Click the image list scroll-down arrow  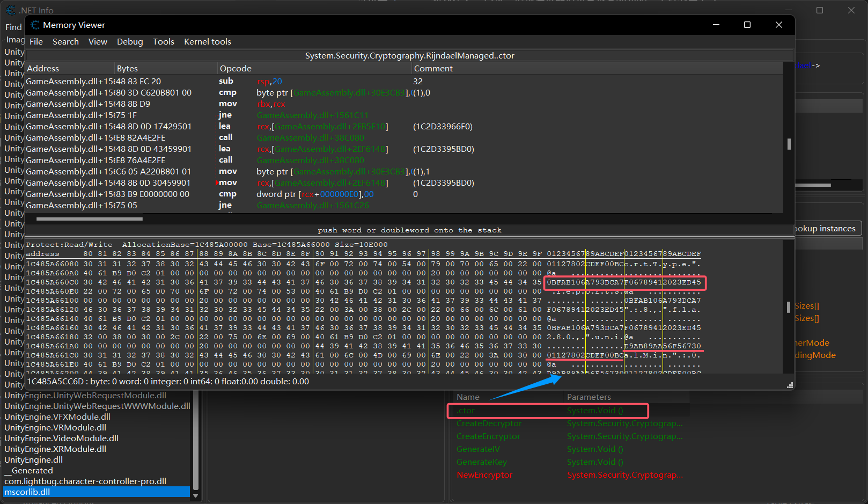196,496
